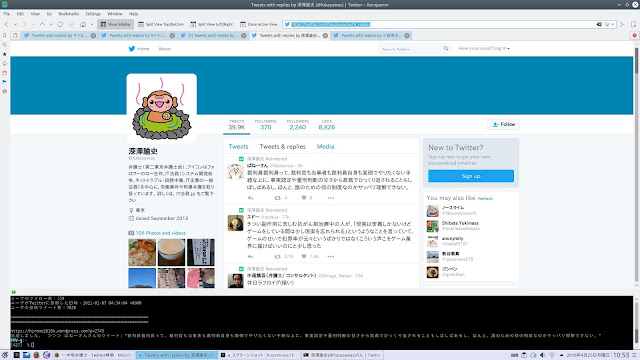Open the up-level history dropdown arrow

(x=51, y=24)
